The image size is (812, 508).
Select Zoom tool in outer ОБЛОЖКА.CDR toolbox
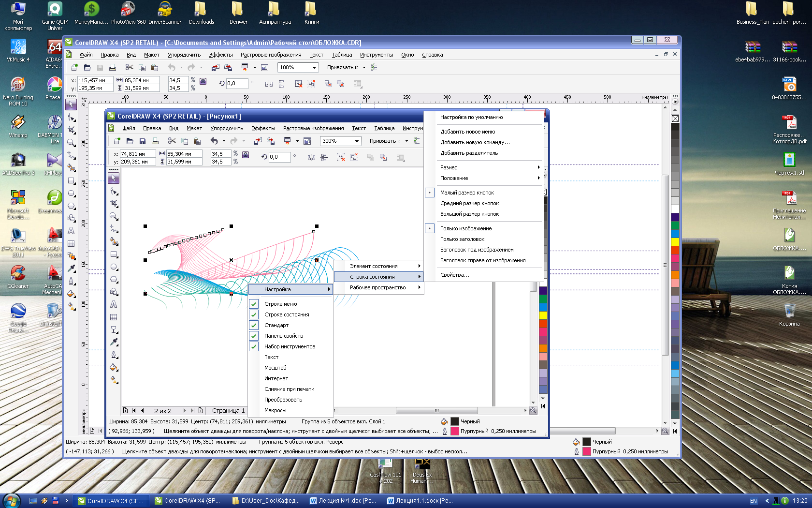click(71, 142)
